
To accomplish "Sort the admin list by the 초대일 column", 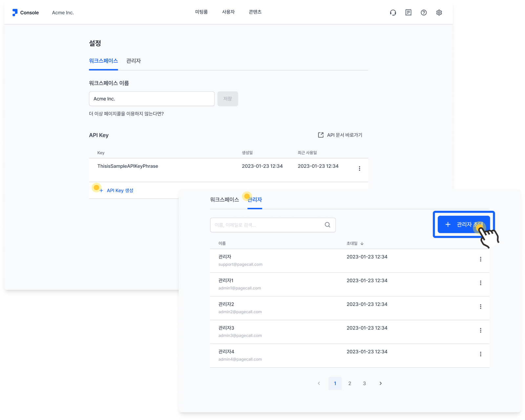I will click(x=355, y=243).
